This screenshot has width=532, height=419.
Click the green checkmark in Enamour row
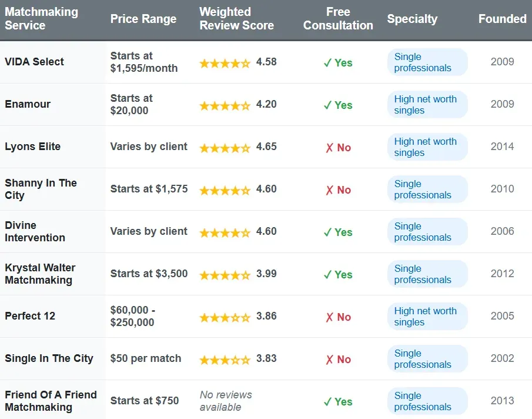click(327, 105)
